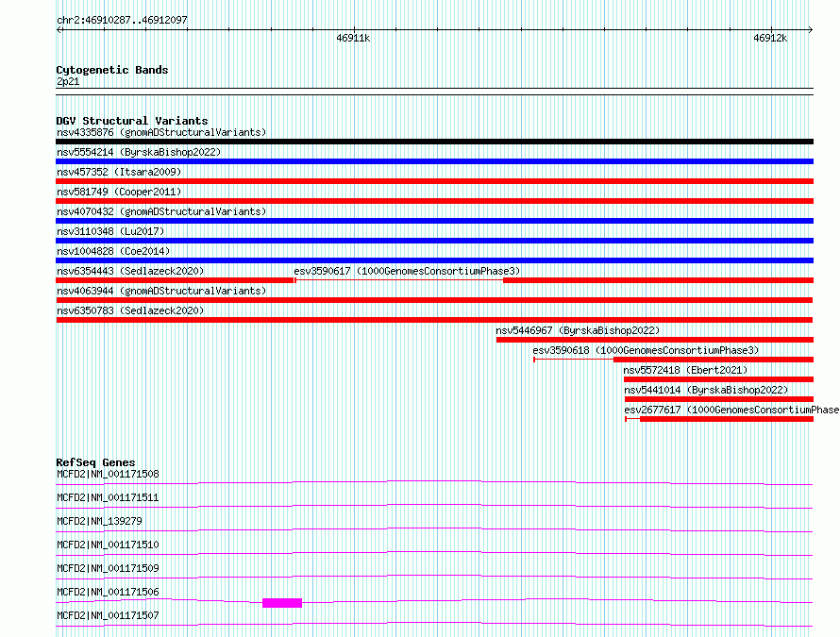Open esv3590617 1000Genomes variant label

[407, 271]
